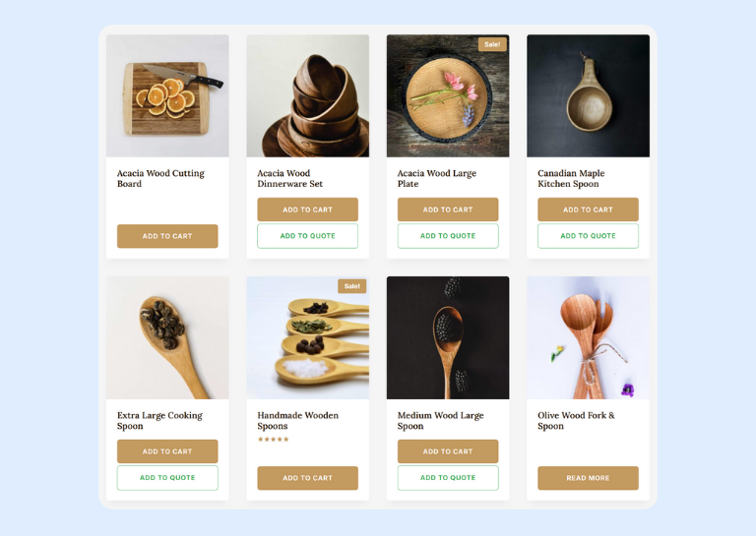Add Medium Wood Large Spoon to cart
The height and width of the screenshot is (536, 756).
coord(448,451)
